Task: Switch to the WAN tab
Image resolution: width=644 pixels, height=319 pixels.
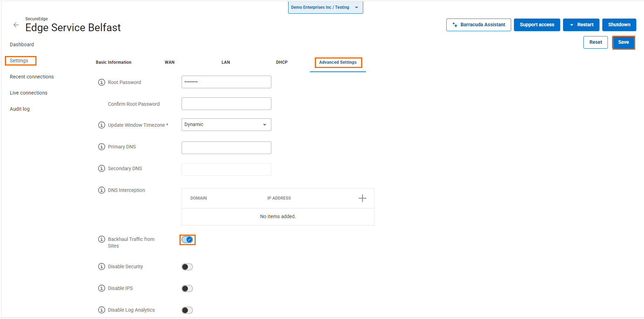Action: click(170, 62)
